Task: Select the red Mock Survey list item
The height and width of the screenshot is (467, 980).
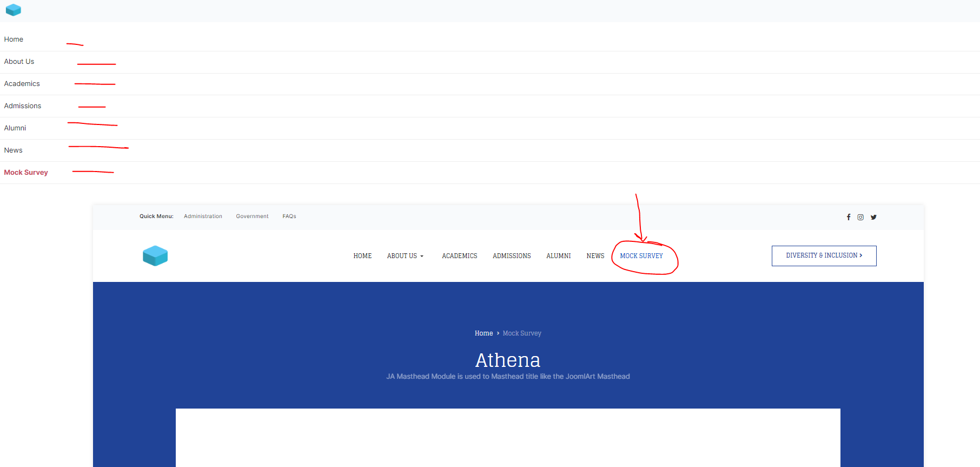Action: tap(26, 173)
